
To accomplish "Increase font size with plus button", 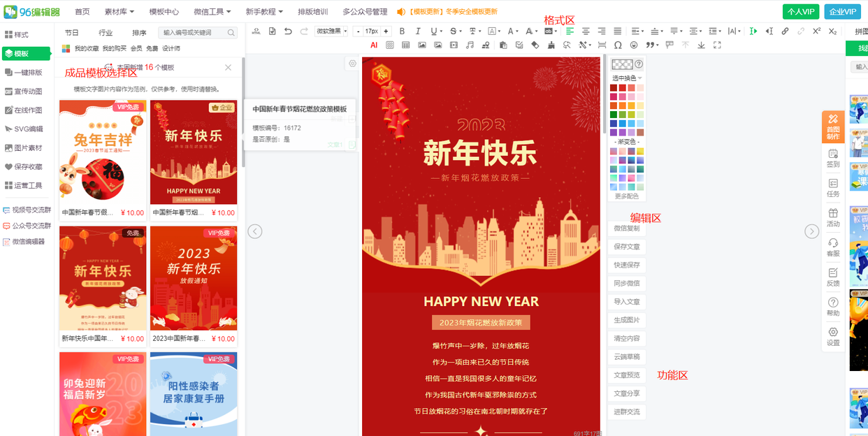I will tap(386, 31).
